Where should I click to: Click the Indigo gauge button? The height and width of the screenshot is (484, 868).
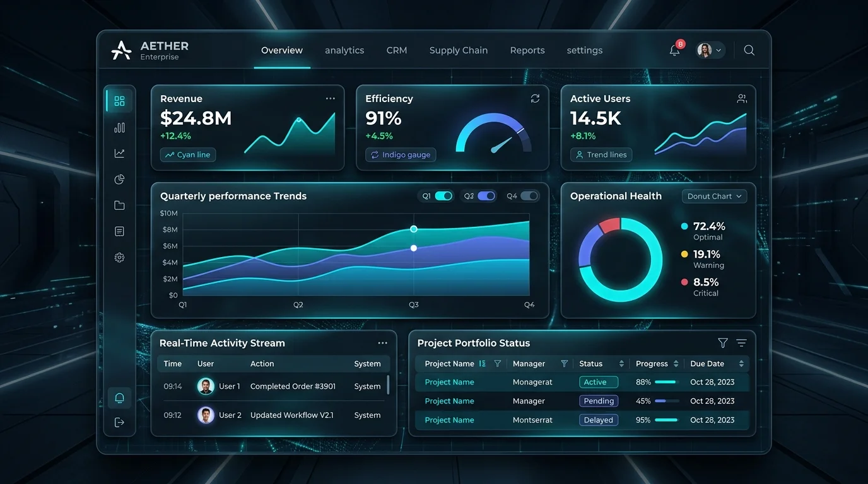401,155
